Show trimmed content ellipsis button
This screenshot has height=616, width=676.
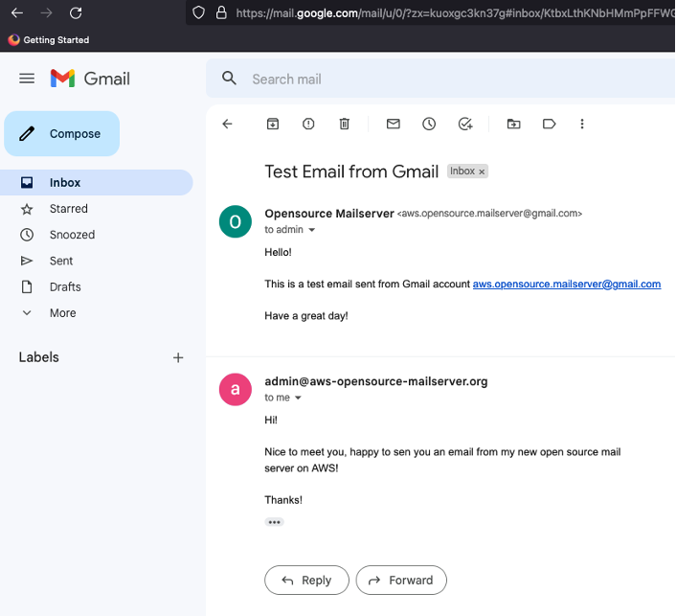(274, 522)
